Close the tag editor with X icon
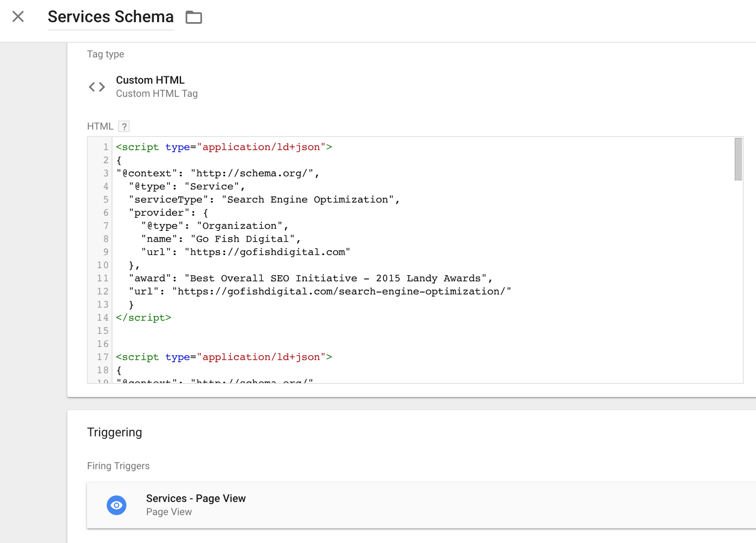Image resolution: width=756 pixels, height=543 pixels. pos(18,17)
